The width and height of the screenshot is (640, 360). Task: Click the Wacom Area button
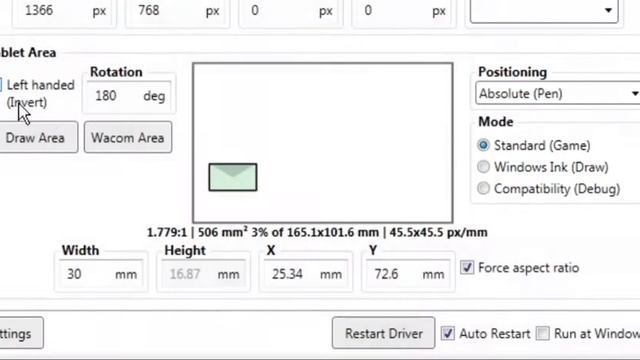coord(128,138)
